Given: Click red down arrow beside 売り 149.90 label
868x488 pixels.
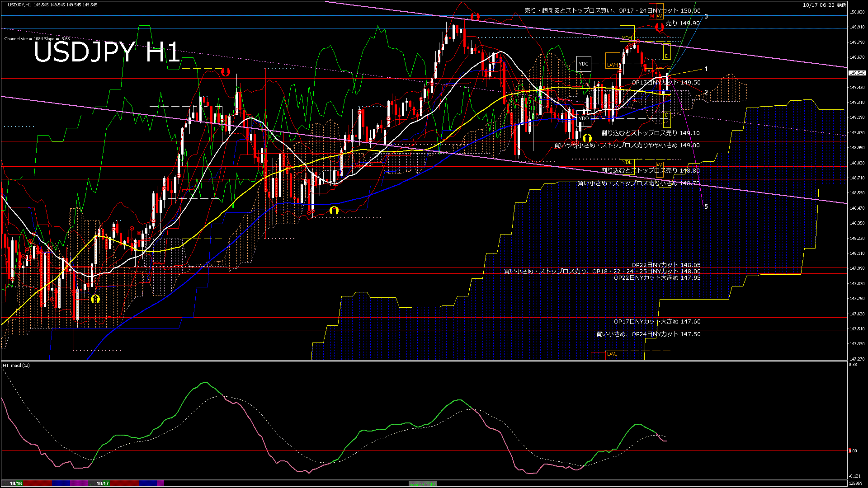Looking at the screenshot, I should point(660,28).
